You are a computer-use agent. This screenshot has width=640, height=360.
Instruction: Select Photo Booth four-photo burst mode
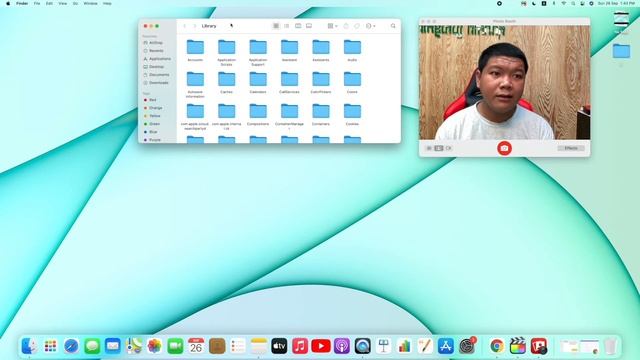(x=429, y=148)
